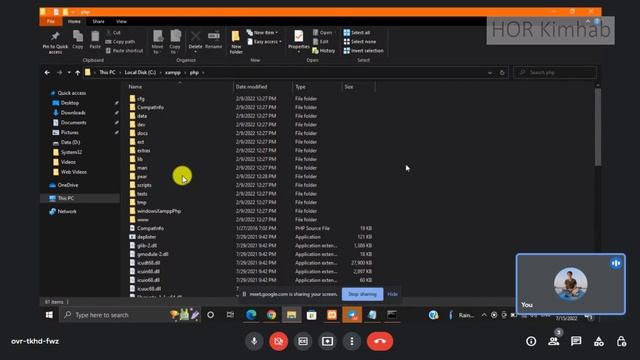Image resolution: width=640 pixels, height=360 pixels.
Task: Expand the New item dropdown
Action: 262,33
